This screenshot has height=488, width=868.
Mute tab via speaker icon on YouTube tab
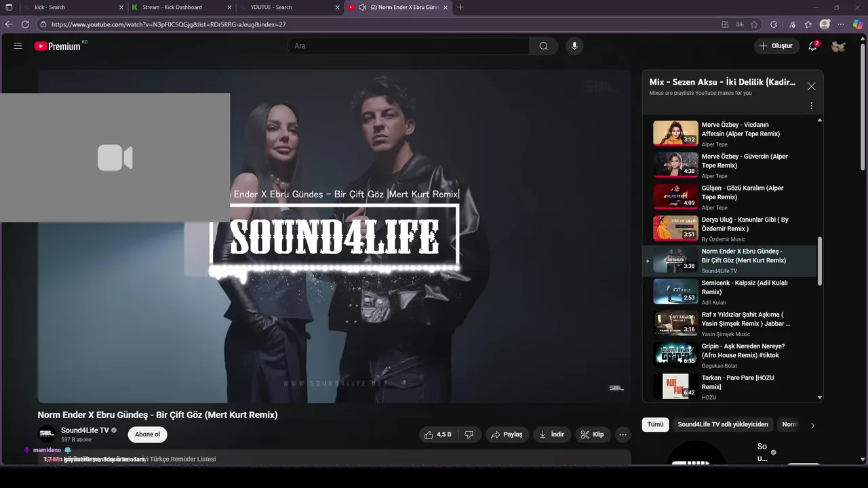pyautogui.click(x=362, y=7)
